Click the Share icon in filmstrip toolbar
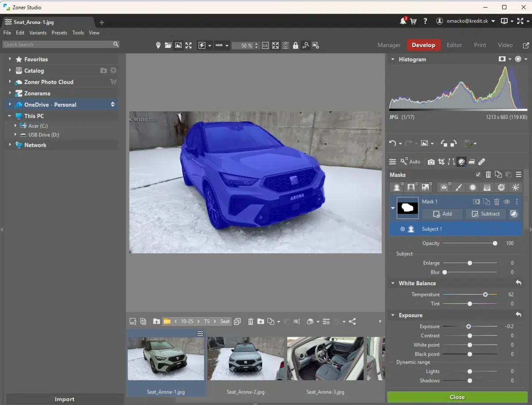The height and width of the screenshot is (405, 532). tap(352, 322)
